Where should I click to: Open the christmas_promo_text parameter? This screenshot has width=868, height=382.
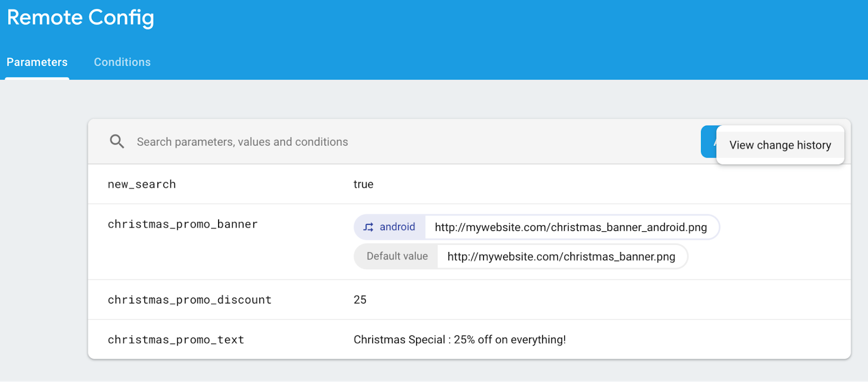(x=176, y=340)
